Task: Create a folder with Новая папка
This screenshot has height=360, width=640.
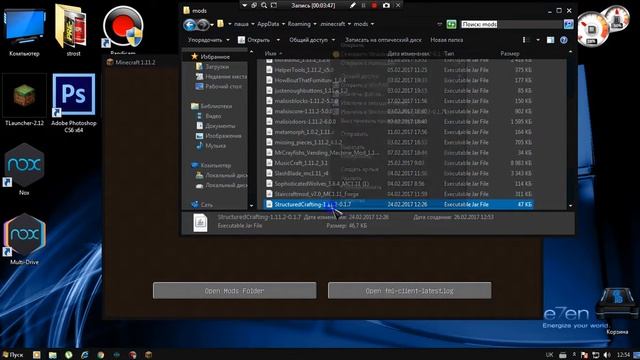Action: (x=447, y=40)
